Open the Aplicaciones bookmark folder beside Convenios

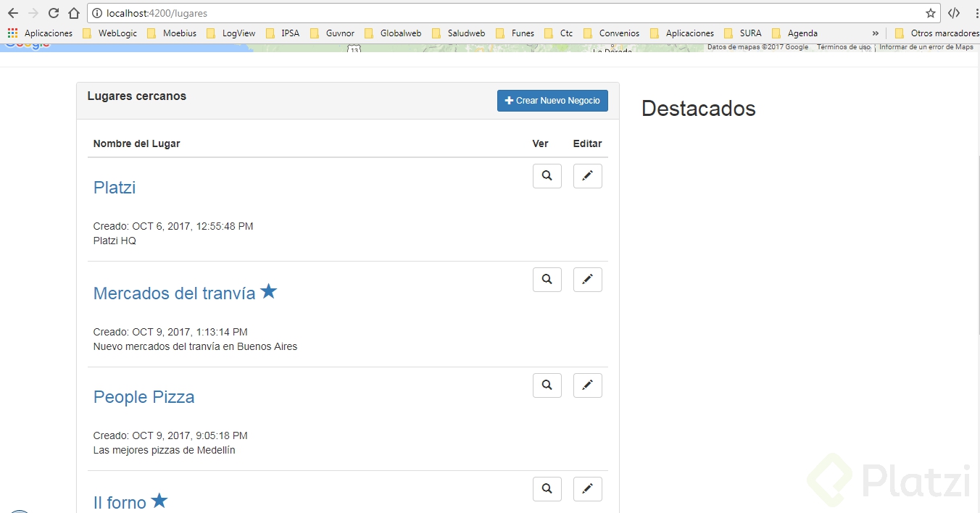coord(682,33)
